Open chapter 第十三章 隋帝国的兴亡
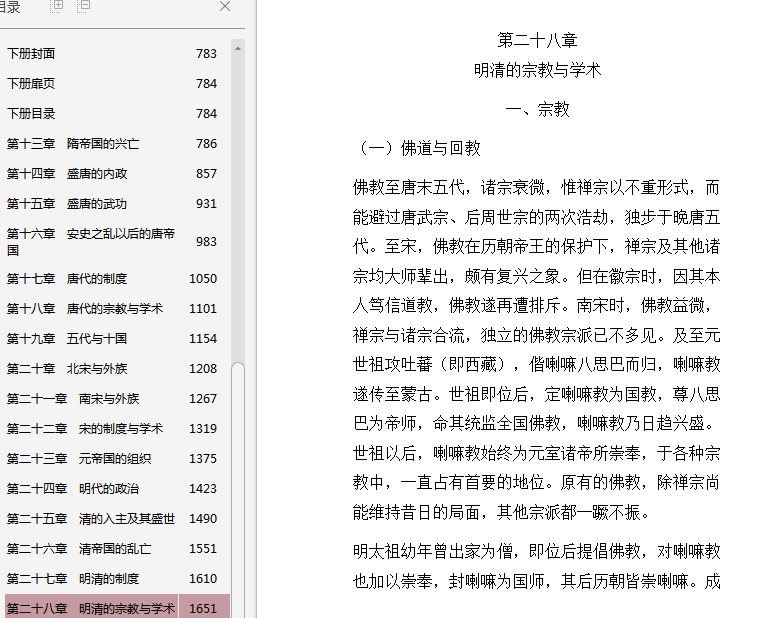 coord(73,144)
